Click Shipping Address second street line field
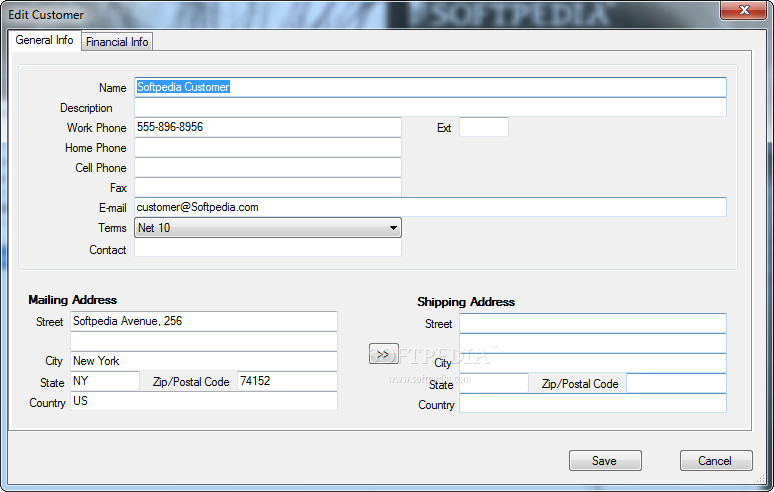This screenshot has width=774, height=492. pos(593,343)
